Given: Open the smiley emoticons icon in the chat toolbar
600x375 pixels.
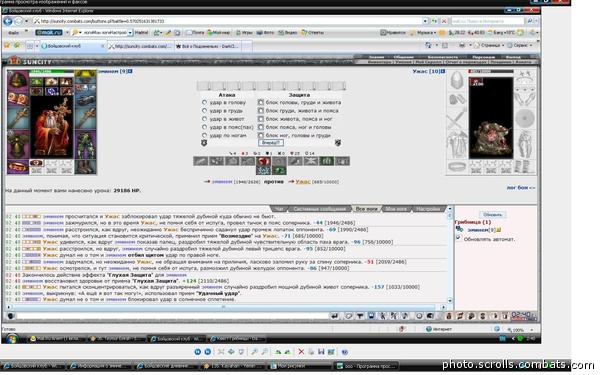Looking at the screenshot, I should point(419,316).
